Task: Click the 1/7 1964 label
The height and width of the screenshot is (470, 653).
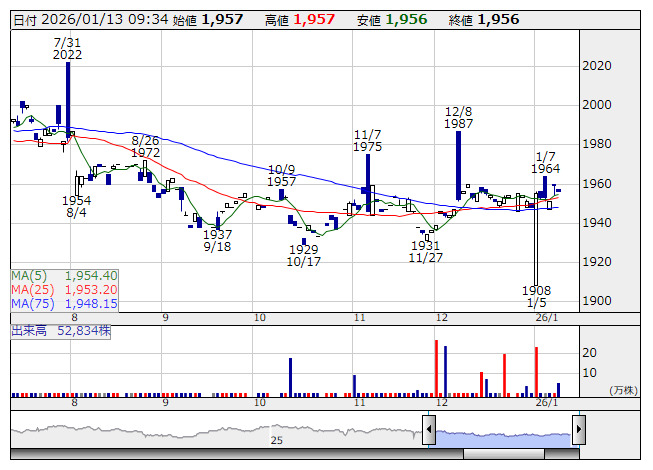Action: [546, 163]
